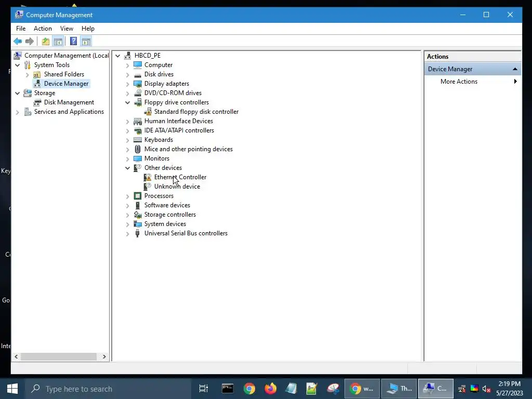This screenshot has width=532, height=399.
Task: Expand the Computer category
Action: tap(128, 65)
